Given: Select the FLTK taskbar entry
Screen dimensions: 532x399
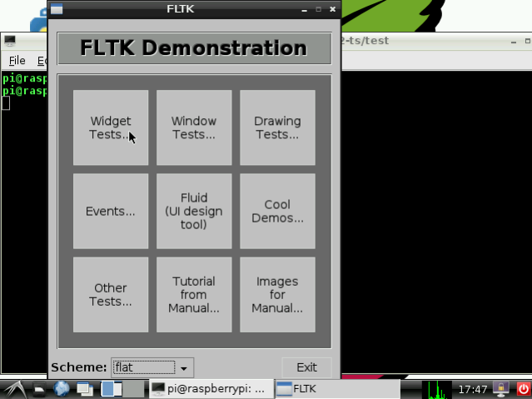Looking at the screenshot, I should pyautogui.click(x=337, y=389).
